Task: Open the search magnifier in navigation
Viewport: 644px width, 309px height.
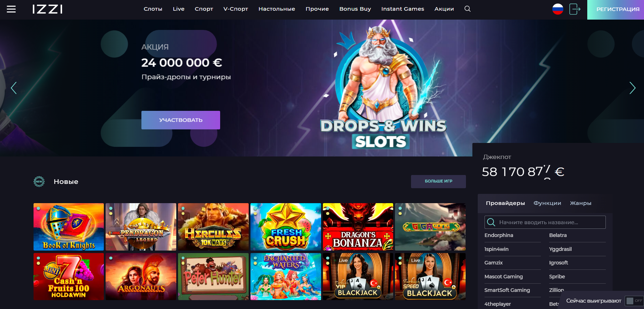Action: (467, 9)
